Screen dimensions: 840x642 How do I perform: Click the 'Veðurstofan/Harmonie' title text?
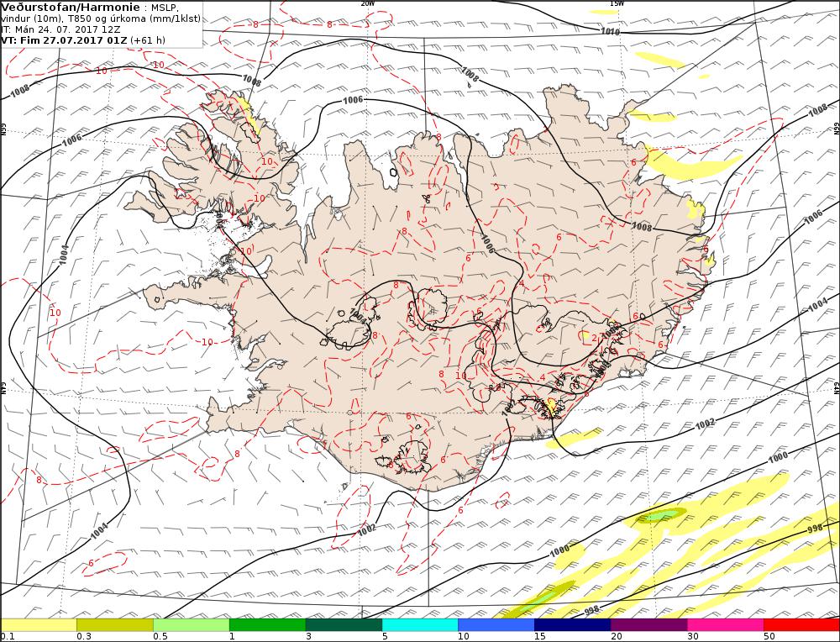click(70, 7)
